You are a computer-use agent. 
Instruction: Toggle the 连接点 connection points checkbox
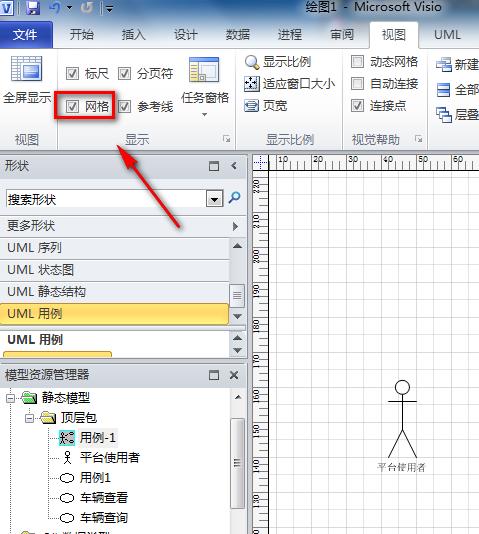(357, 106)
